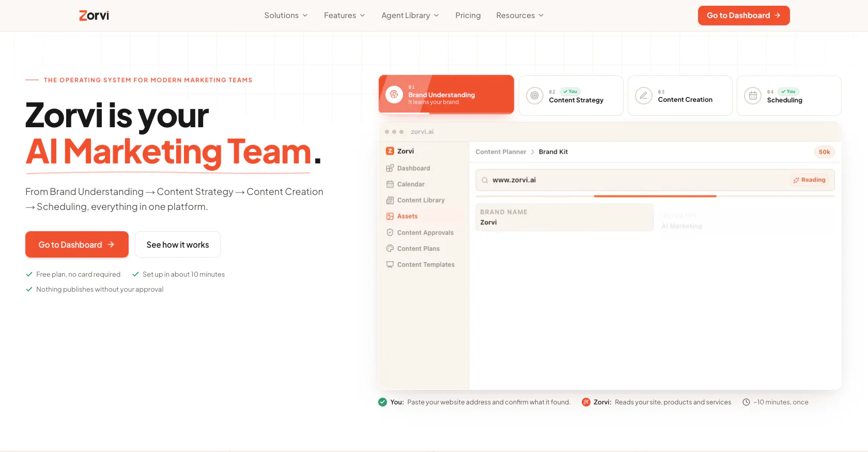
Task: Open Content Plans in the sidebar
Action: pos(419,249)
